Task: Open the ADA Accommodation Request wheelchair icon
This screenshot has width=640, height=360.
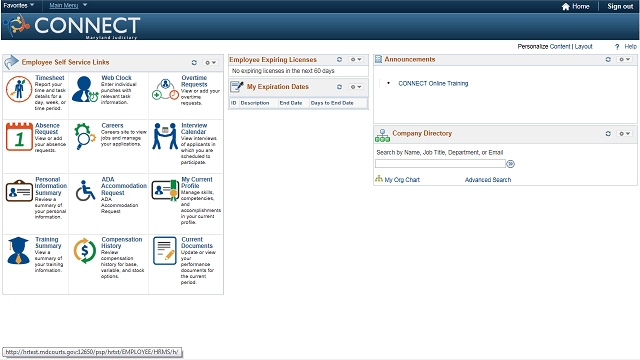Action: tap(85, 191)
